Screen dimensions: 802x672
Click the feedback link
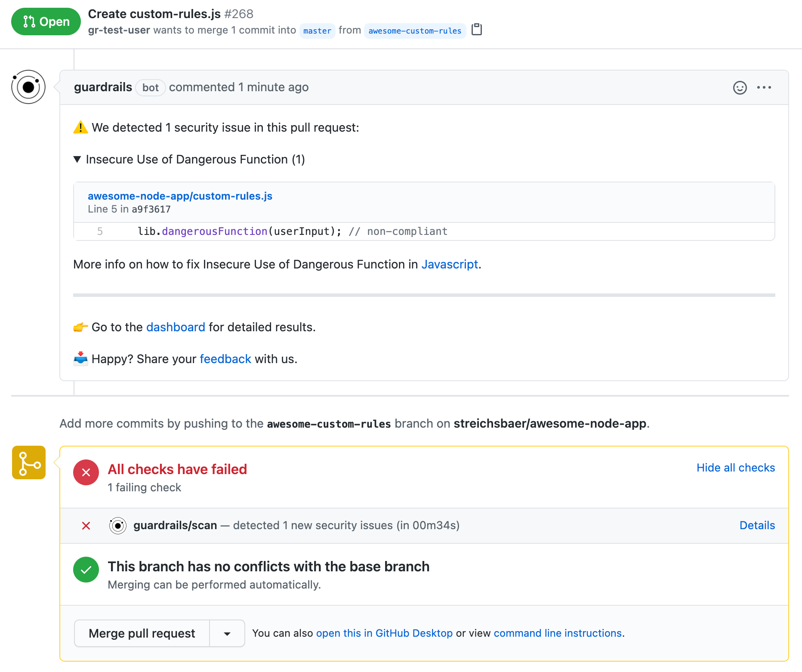pyautogui.click(x=225, y=359)
